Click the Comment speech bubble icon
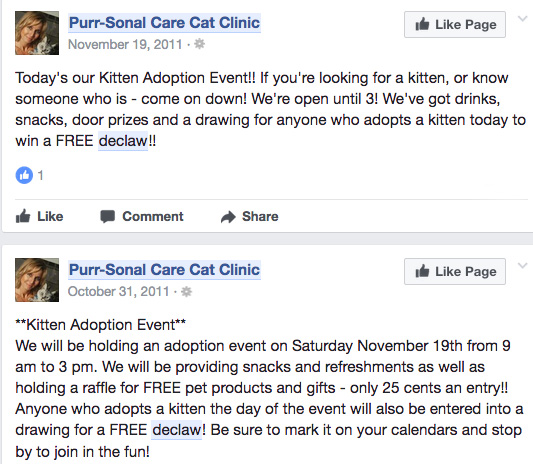This screenshot has width=533, height=464. (107, 217)
